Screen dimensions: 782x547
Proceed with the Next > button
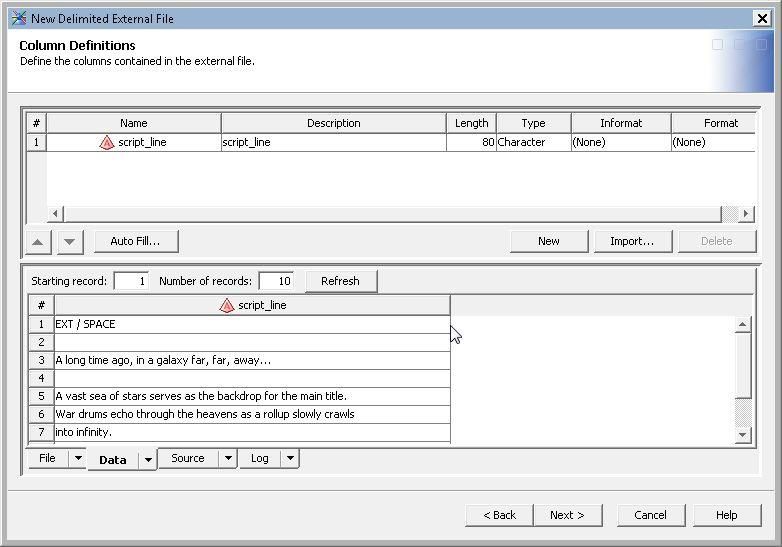568,515
